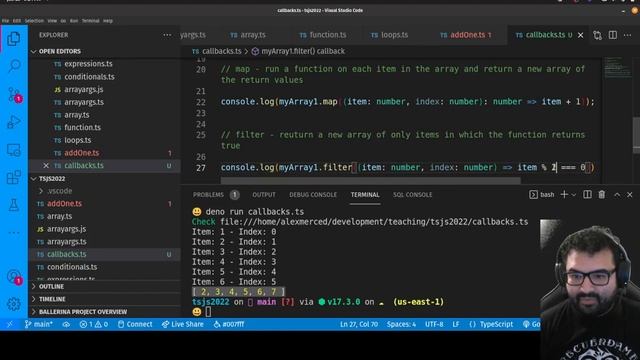Change indentation via Spaces: 4

pos(401,324)
